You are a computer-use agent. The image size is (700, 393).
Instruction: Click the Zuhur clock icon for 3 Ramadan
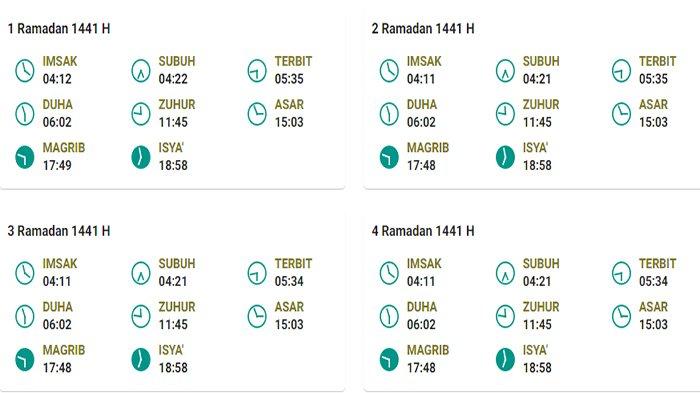coord(141,316)
